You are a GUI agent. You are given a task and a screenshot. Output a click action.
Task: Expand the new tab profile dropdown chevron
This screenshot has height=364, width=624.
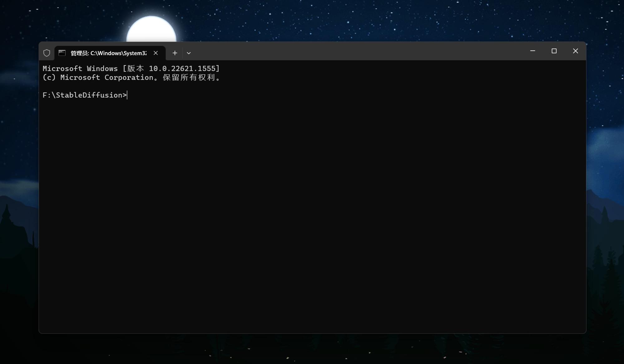click(x=189, y=53)
